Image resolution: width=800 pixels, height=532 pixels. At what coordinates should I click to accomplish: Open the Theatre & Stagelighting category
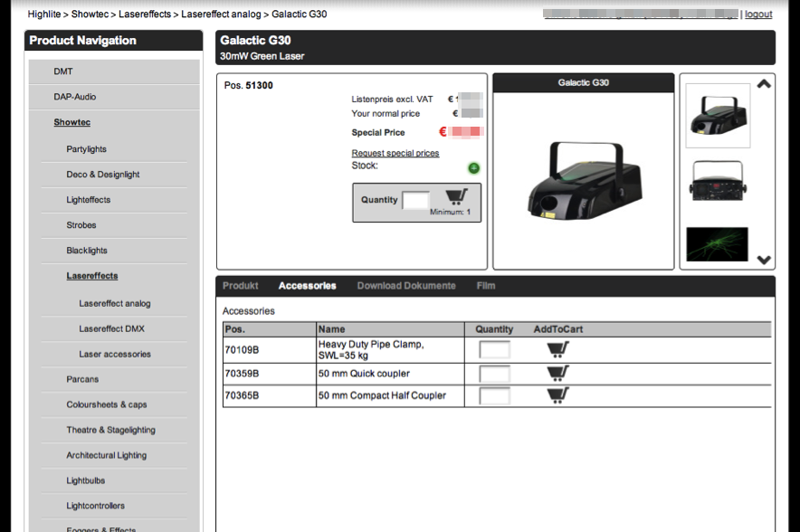[x=110, y=430]
